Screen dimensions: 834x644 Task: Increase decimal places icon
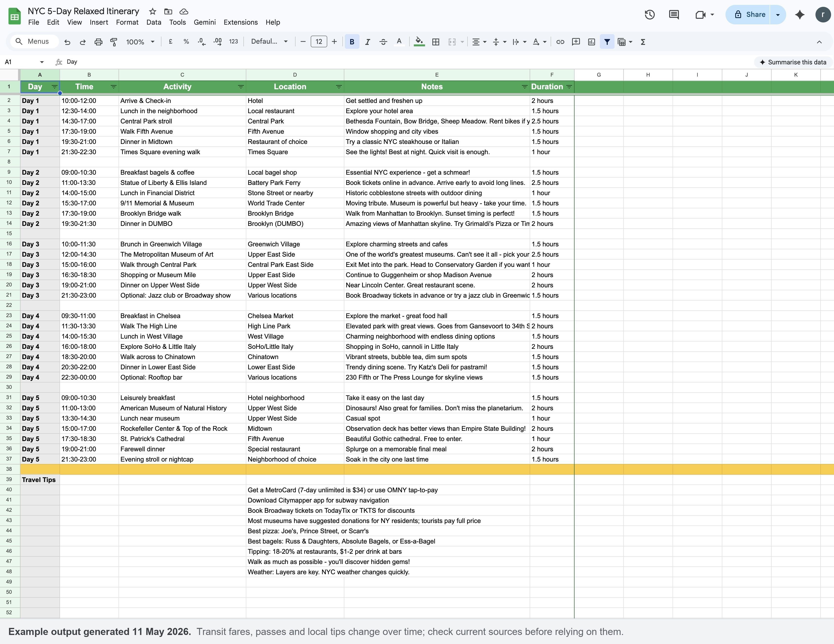(x=218, y=42)
